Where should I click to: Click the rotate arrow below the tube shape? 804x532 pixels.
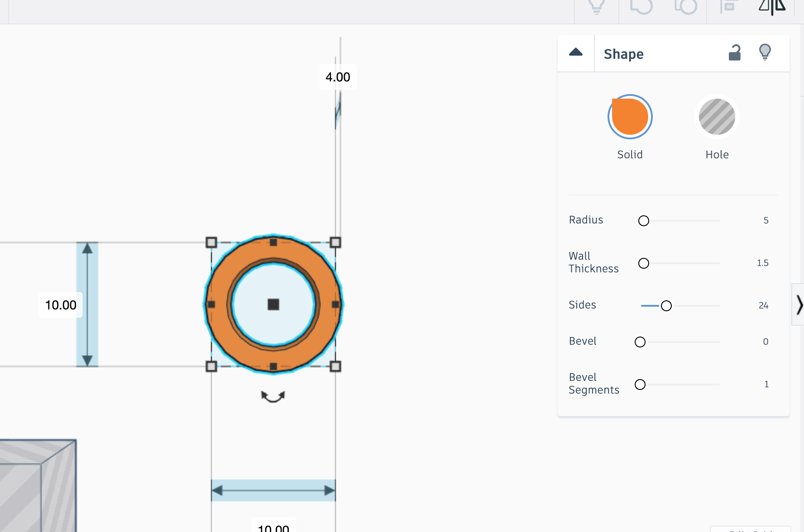pyautogui.click(x=273, y=397)
